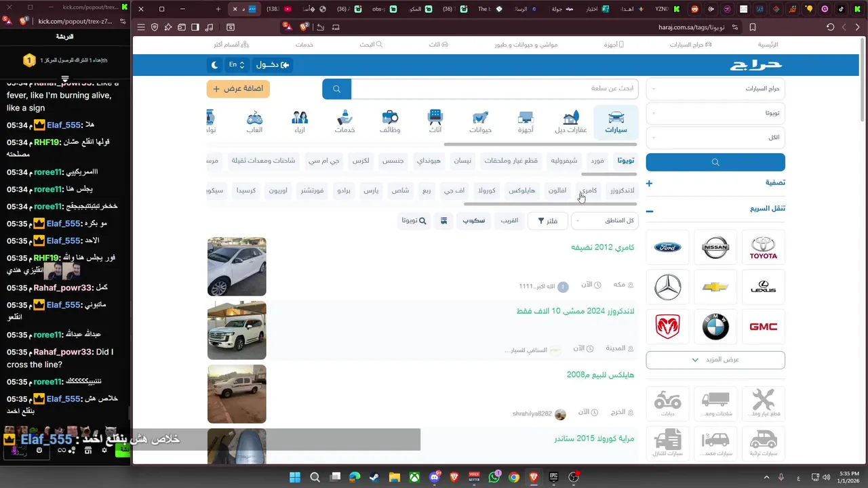This screenshot has height=488, width=868.
Task: Open Steam from the taskbar
Action: pyautogui.click(x=374, y=477)
